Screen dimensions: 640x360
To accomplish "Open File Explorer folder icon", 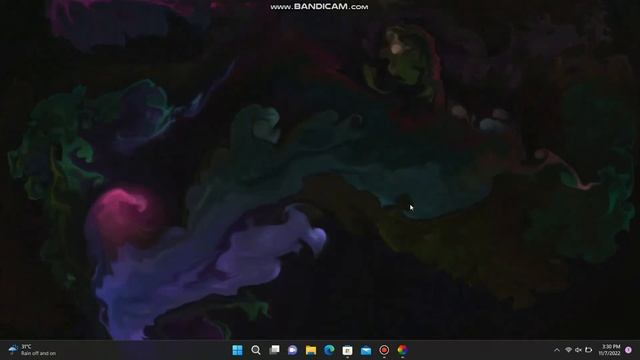I will click(311, 350).
